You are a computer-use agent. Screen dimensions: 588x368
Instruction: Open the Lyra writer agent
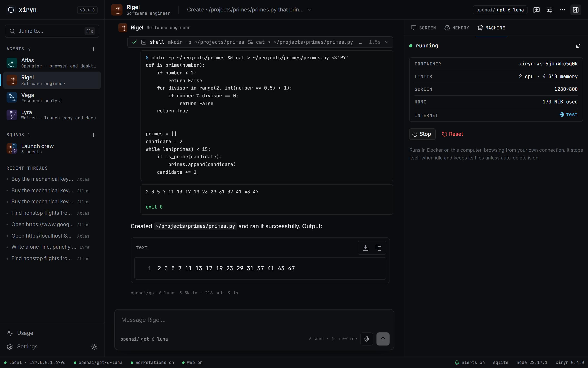pos(52,115)
